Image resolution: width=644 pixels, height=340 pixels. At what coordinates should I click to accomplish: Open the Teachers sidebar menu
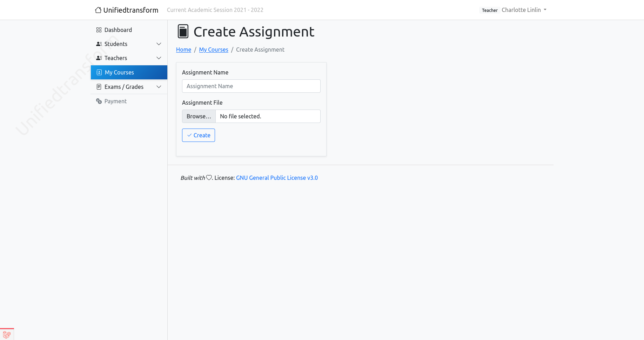click(129, 58)
